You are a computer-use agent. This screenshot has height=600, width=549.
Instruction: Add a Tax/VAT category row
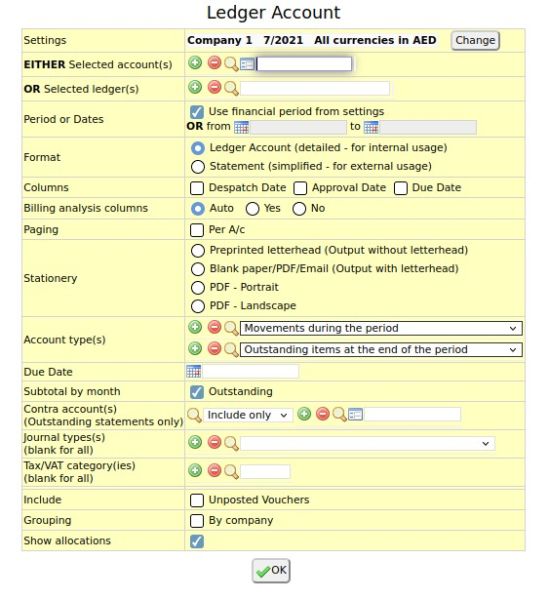(195, 470)
